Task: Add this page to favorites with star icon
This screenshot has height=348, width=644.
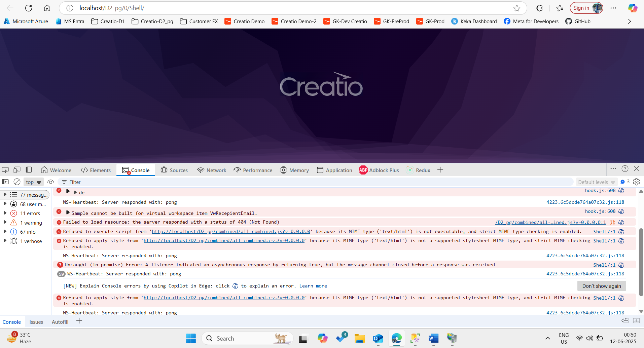Action: (x=517, y=8)
